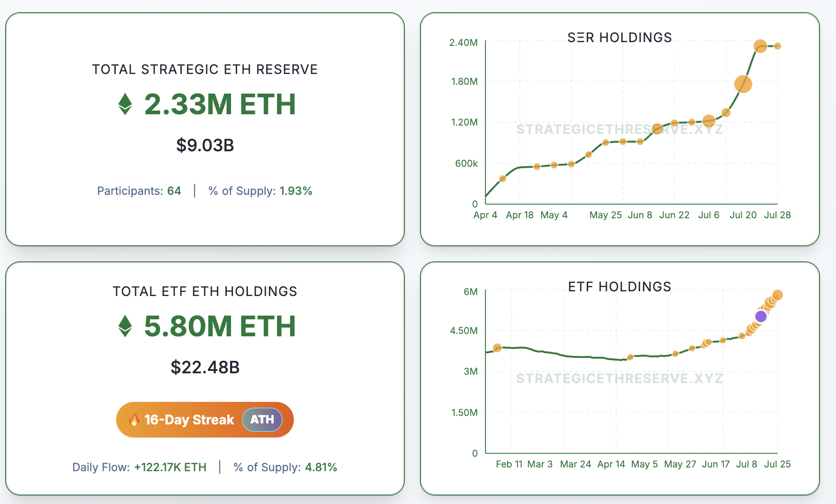Click the 16-Day Streak label
This screenshot has width=836, height=504.
pyautogui.click(x=189, y=420)
